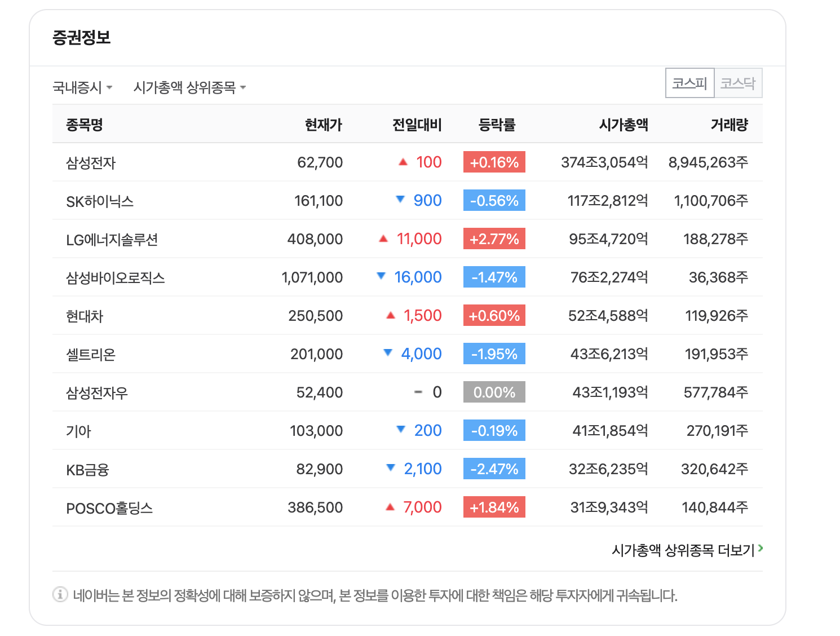840x636 pixels.
Task: Click the red up arrow in 현대차 row
Action: point(391,315)
